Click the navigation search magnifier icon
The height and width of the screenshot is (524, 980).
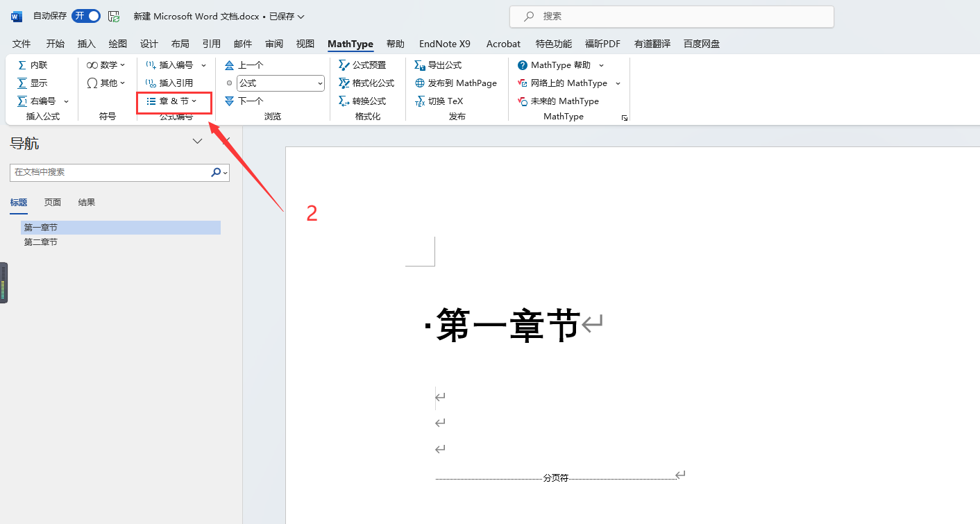217,172
